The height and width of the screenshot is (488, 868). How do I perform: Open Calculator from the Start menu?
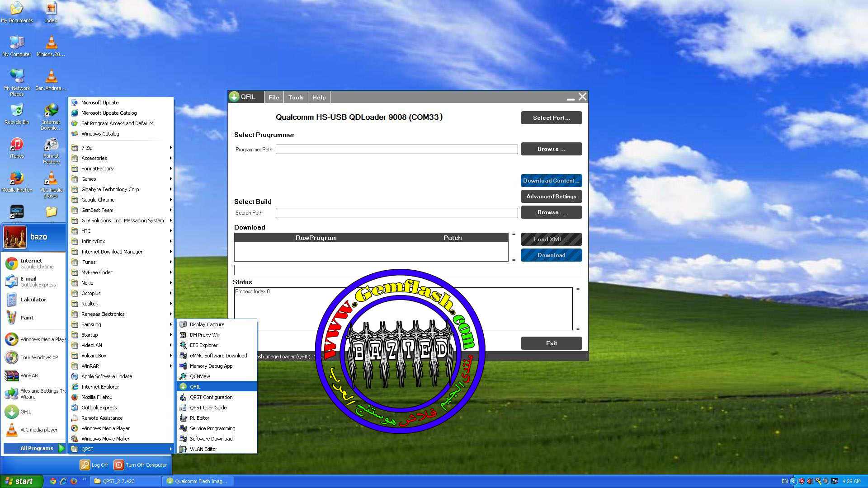click(34, 300)
